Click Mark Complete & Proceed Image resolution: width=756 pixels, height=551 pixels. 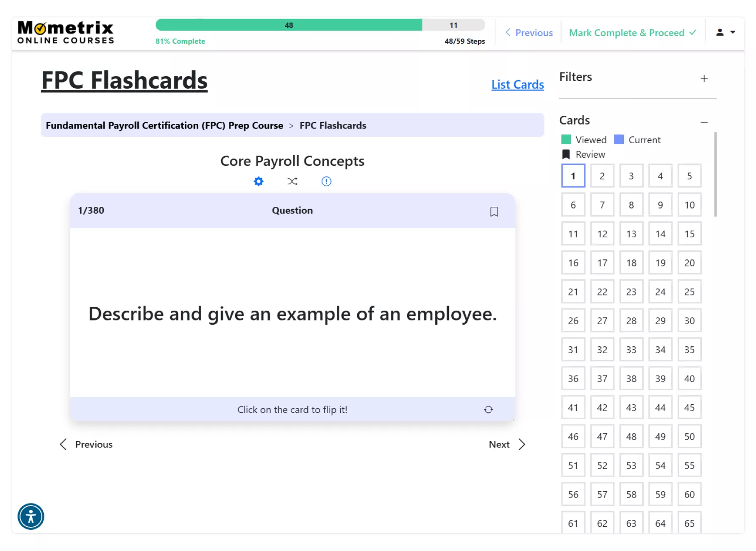pos(632,33)
